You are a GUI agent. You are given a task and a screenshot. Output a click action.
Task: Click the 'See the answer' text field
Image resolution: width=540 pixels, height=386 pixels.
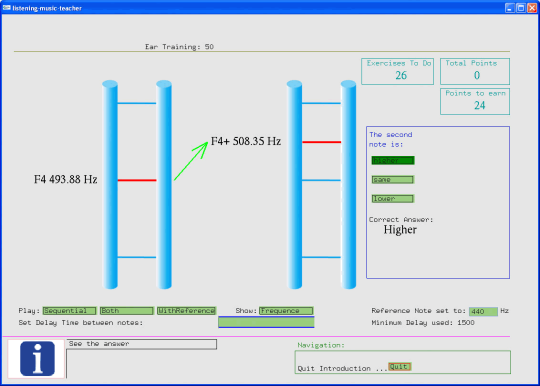142,344
